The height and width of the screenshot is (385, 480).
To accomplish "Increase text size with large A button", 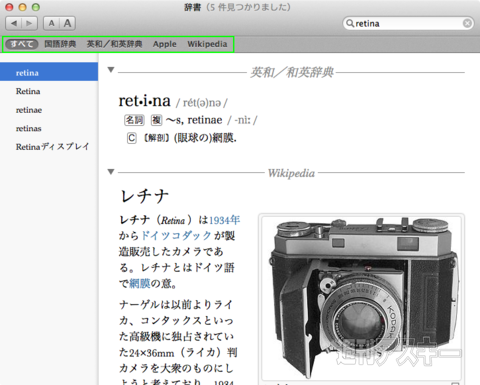I will 67,23.
